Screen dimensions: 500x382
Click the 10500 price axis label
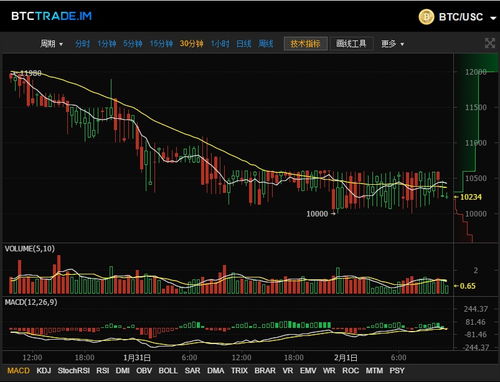click(476, 178)
